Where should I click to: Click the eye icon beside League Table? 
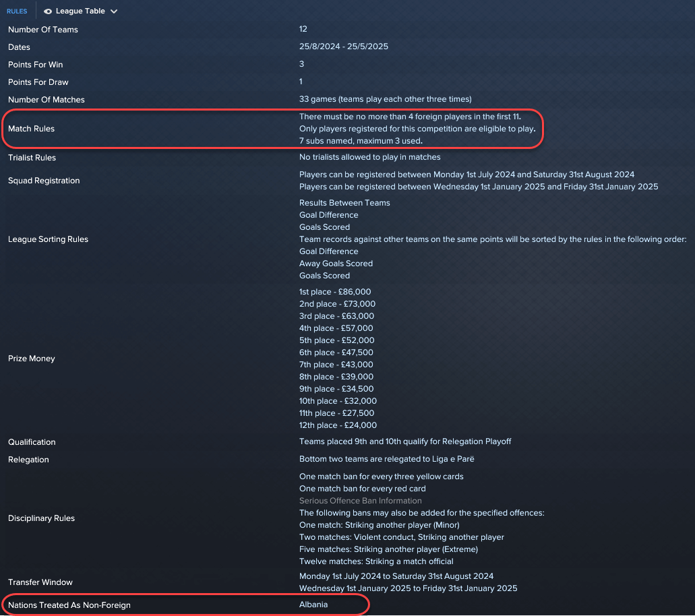[48, 11]
